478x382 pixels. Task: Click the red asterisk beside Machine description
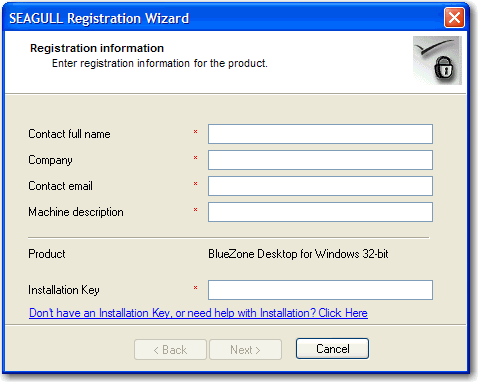point(195,210)
